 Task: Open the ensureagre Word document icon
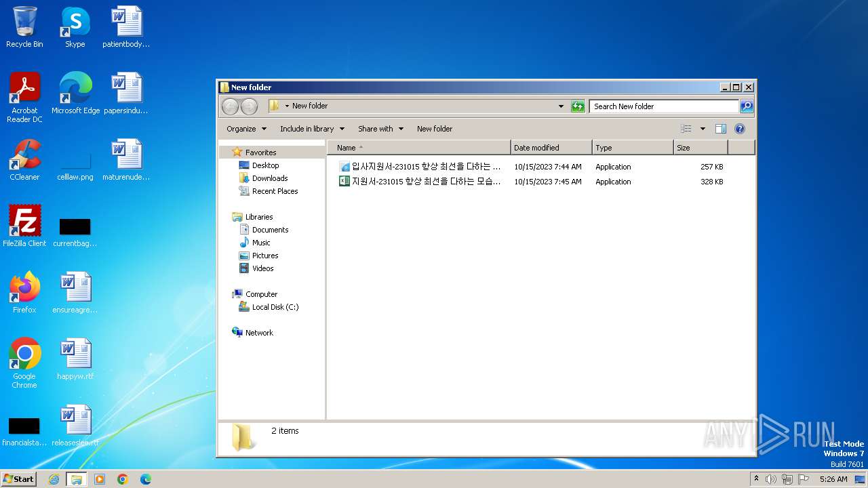(x=75, y=292)
